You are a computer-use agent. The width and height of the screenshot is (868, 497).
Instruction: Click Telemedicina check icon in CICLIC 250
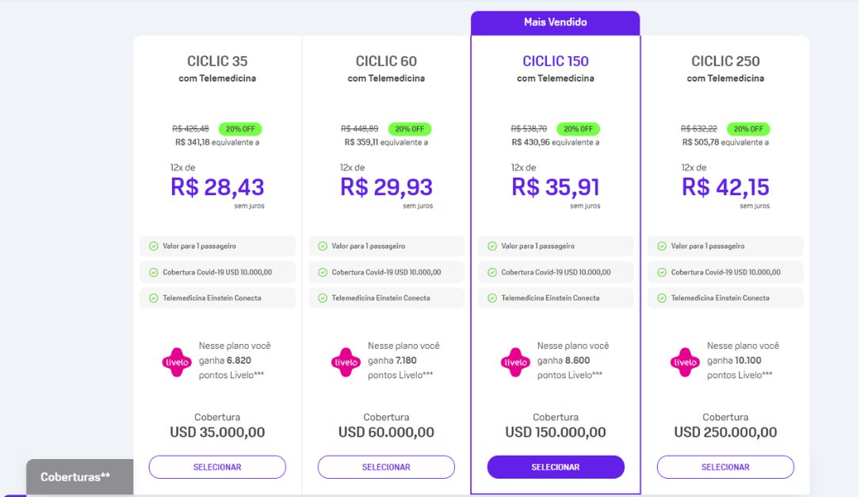tap(662, 298)
